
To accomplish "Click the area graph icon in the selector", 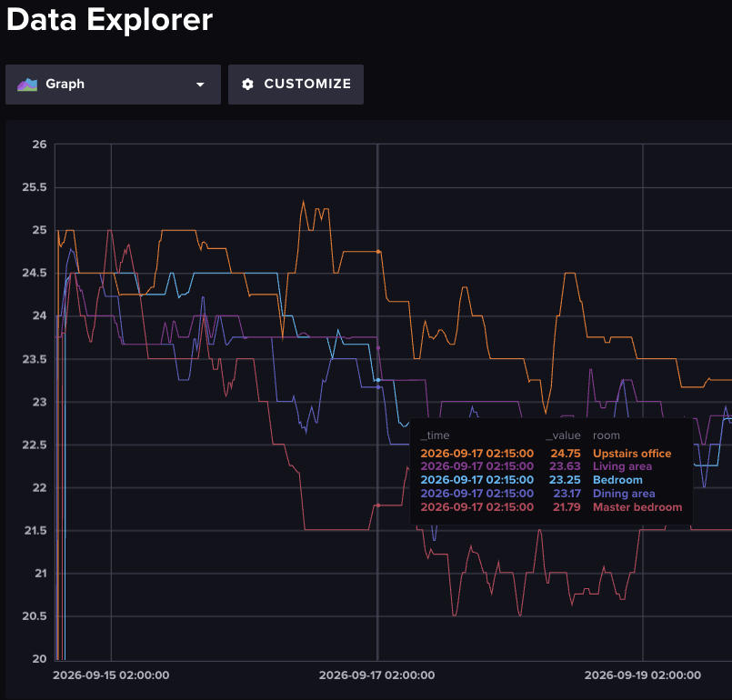I will pyautogui.click(x=27, y=85).
